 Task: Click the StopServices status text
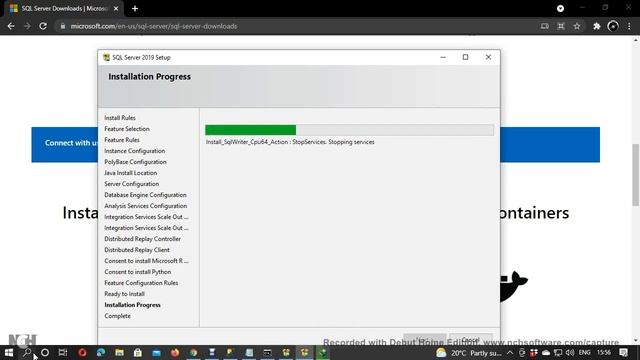click(290, 142)
